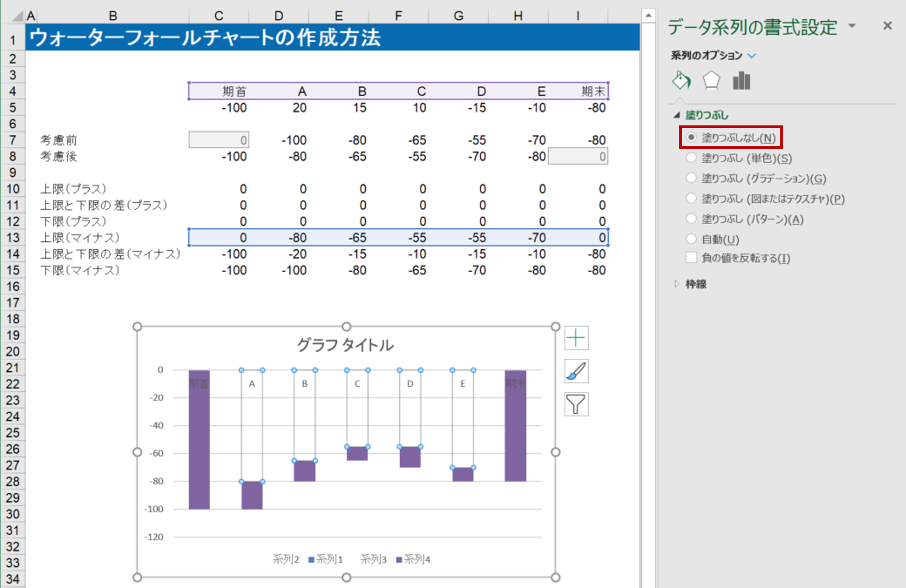The width and height of the screenshot is (906, 588).
Task: Click the vertical scrollbar up arrow
Action: 648,16
